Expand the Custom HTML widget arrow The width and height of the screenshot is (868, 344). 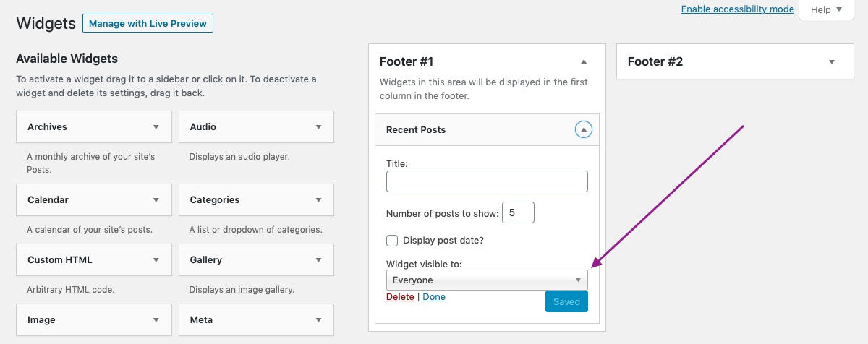(x=156, y=260)
